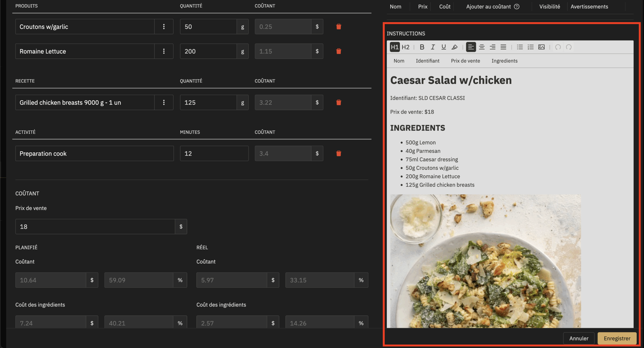Click the '75ml Caesar dressing' list item

point(432,159)
